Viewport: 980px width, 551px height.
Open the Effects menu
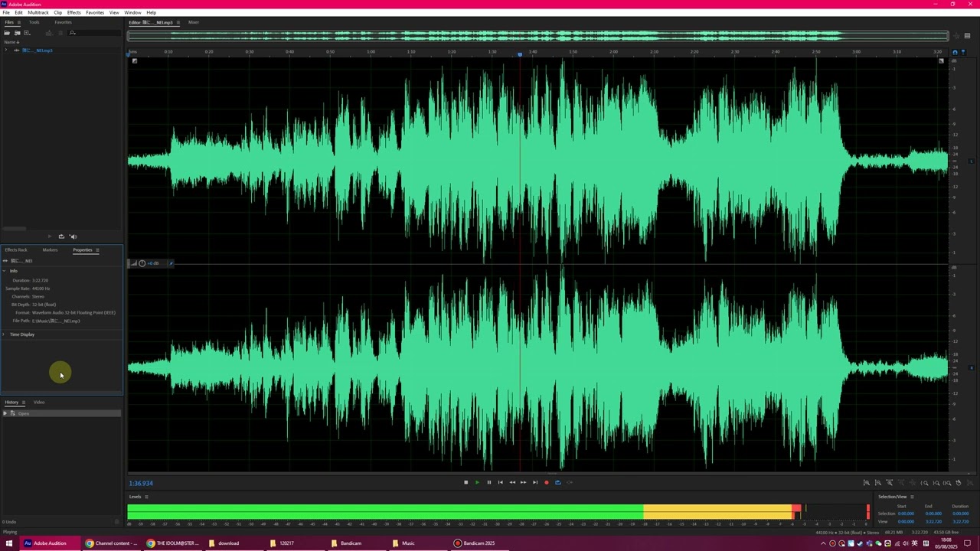pos(73,12)
